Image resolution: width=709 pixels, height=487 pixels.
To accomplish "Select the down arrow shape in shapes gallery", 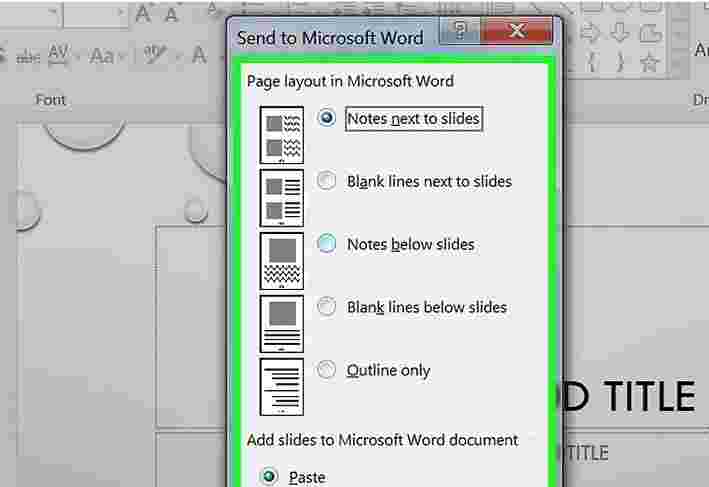I will pos(619,33).
